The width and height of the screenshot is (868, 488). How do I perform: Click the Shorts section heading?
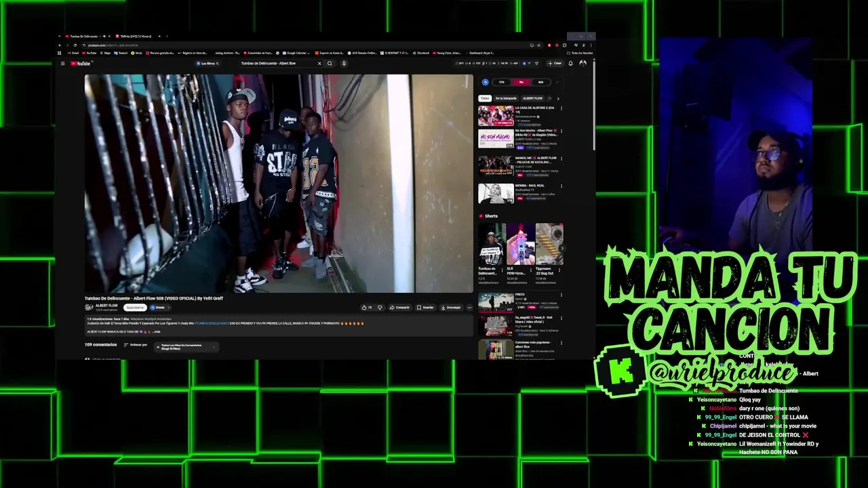tap(491, 216)
